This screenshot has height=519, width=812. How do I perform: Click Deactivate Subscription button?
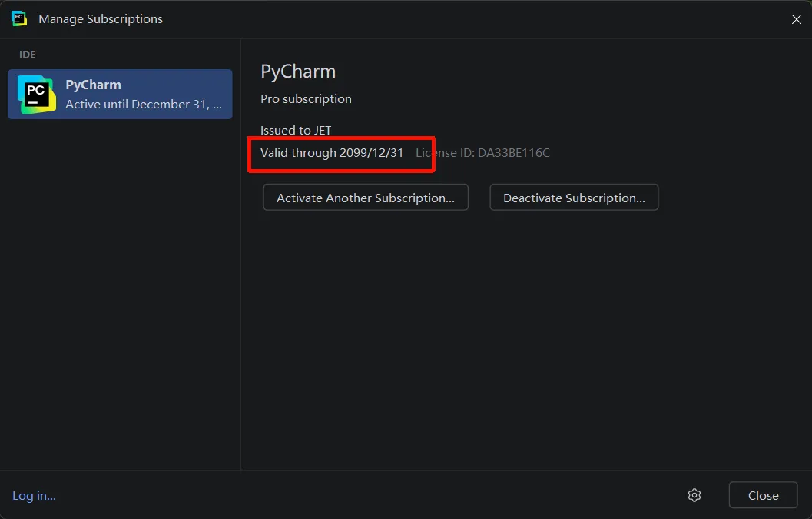(574, 198)
